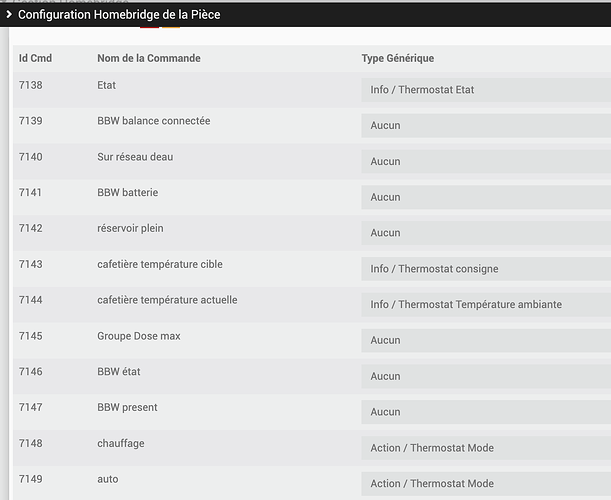This screenshot has width=611, height=500.
Task: Select the chauffage command name
Action: point(121,443)
